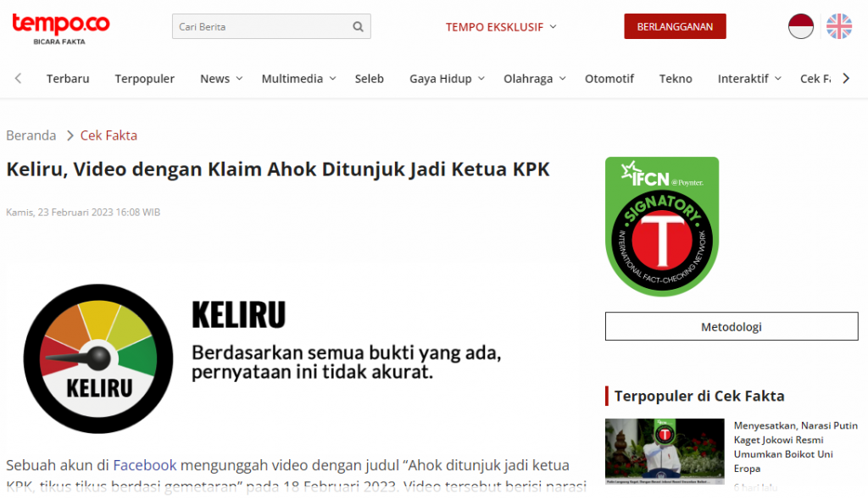Go to the Otomotif section
Viewport: 868px width, 499px height.
click(609, 79)
